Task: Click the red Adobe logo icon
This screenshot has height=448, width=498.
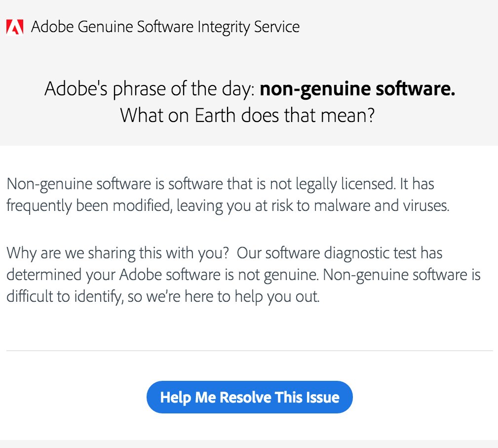Action: (15, 27)
